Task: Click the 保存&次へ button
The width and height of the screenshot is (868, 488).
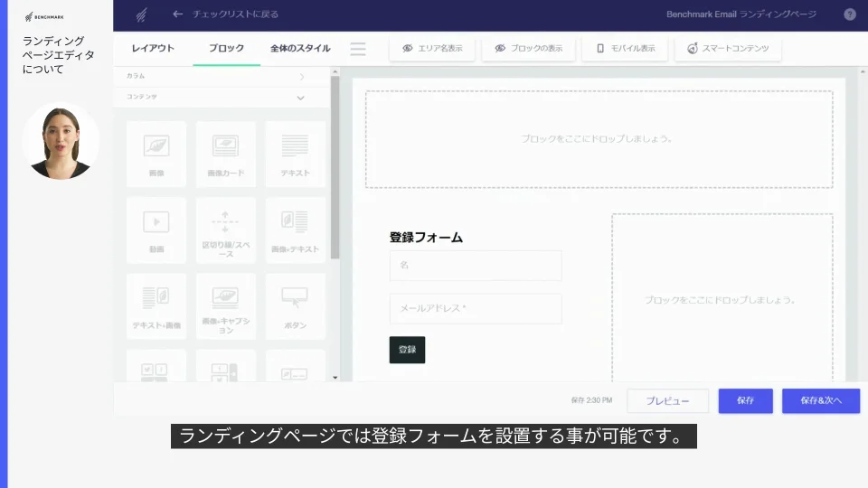Action: 821,400
